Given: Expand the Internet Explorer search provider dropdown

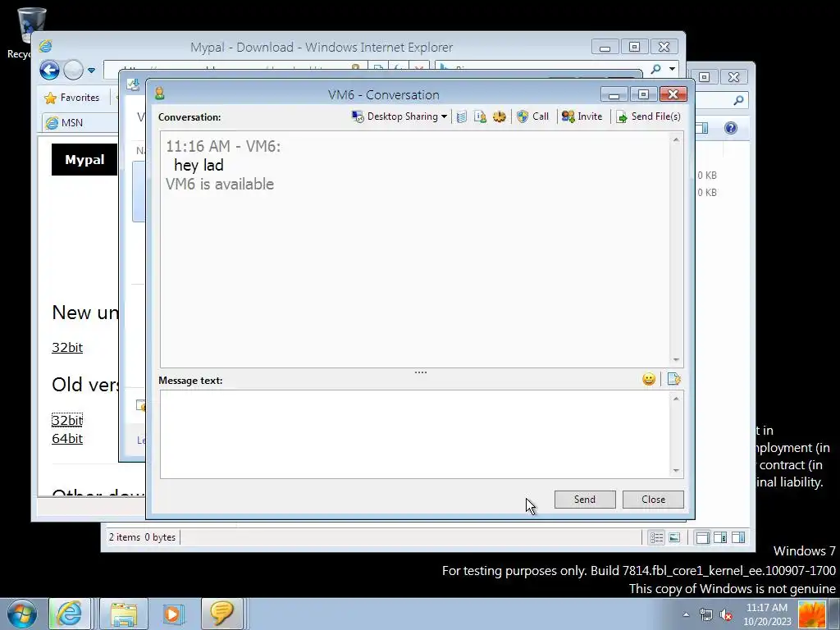Looking at the screenshot, I should (672, 69).
